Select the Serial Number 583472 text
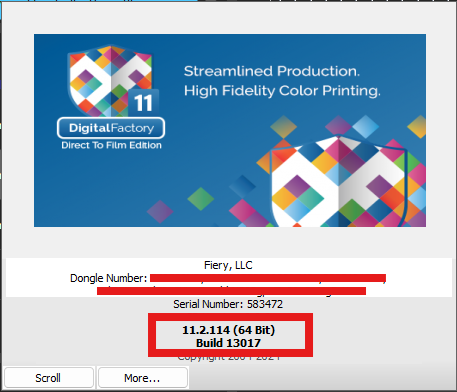The image size is (457, 392). click(x=228, y=304)
